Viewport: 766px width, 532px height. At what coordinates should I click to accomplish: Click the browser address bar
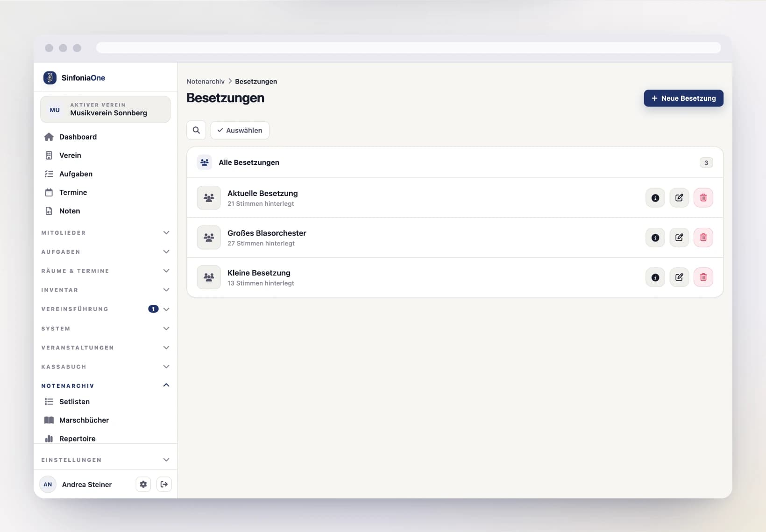[x=409, y=48]
